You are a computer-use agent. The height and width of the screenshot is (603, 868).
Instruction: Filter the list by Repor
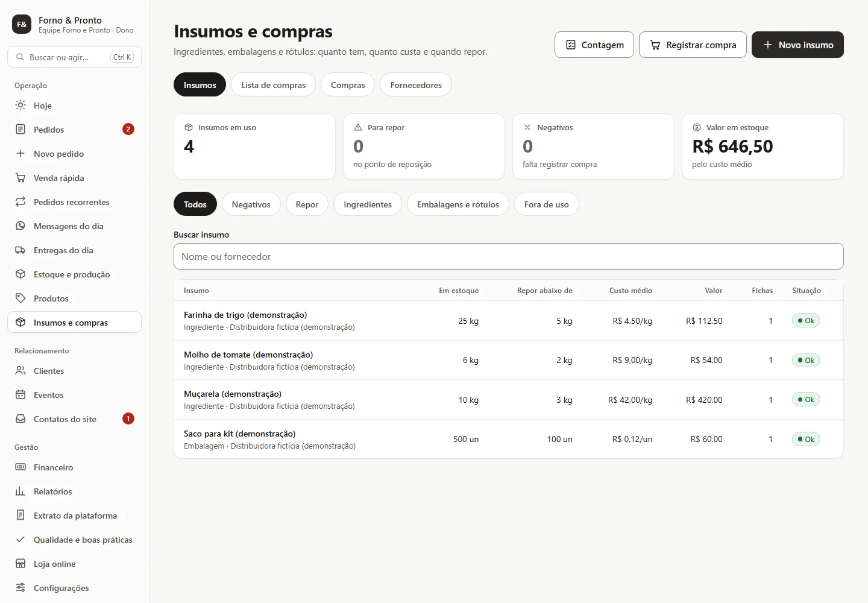[307, 204]
